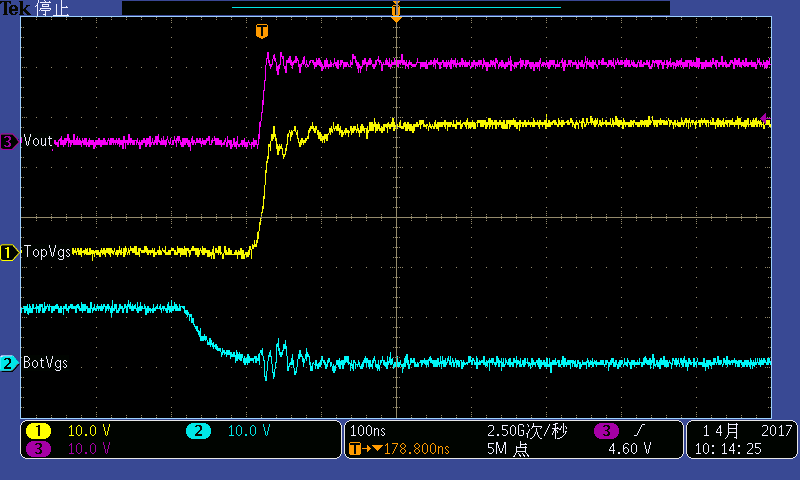800x480 pixels.
Task: Click channel 1 scale 10.0 V
Action: point(89,431)
